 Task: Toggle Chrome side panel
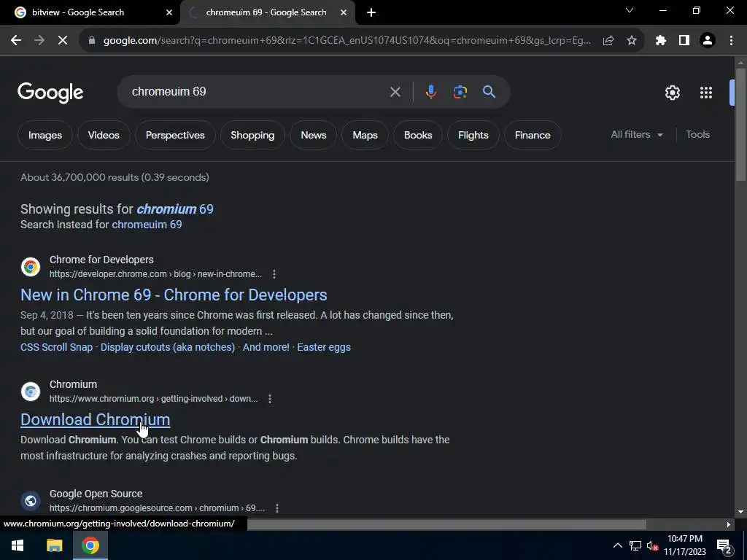pos(684,41)
